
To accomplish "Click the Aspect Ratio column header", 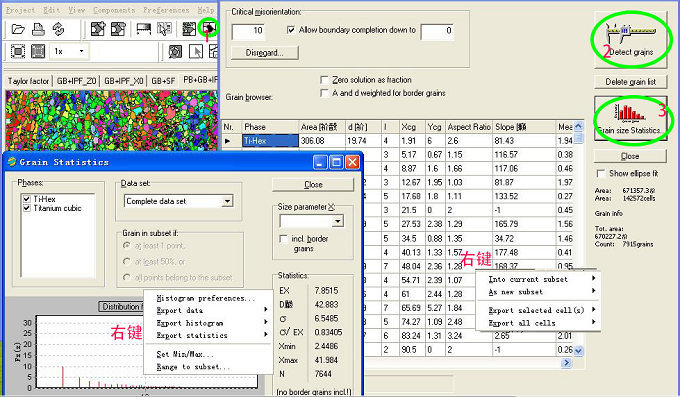I will coord(469,127).
